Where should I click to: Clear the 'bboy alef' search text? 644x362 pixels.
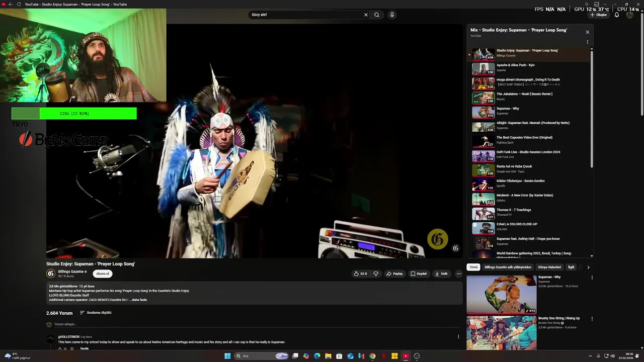click(x=366, y=15)
